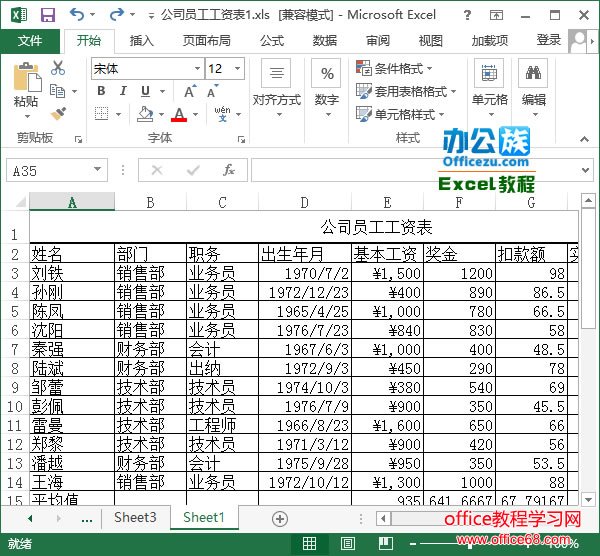Click the Select All corner triangle
This screenshot has height=556, width=600.
[x=20, y=202]
